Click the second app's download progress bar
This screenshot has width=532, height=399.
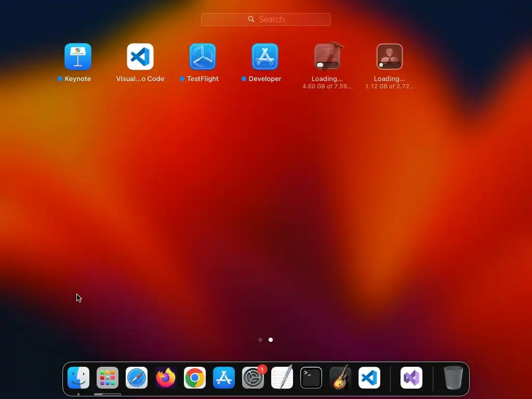point(390,65)
